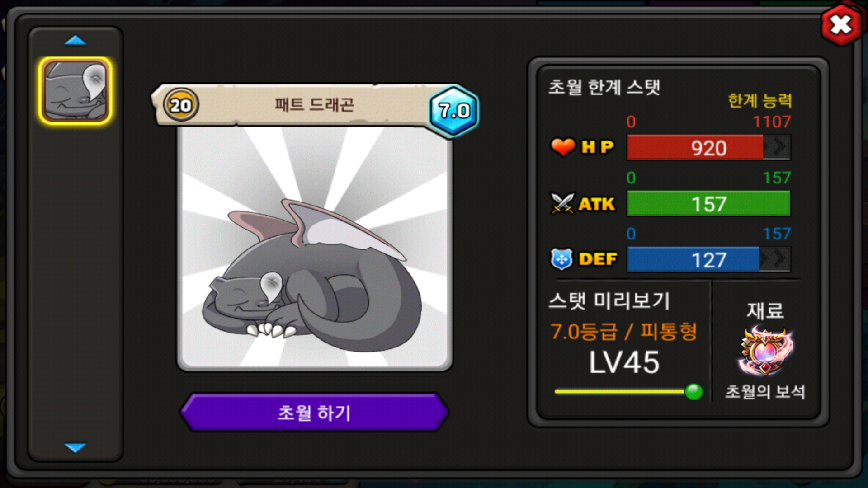Tap the DEF blue shield icon
Viewport: 868px width, 488px height.
(561, 259)
